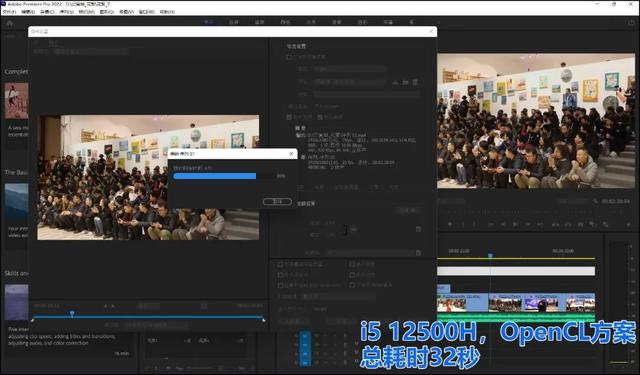Click the Step Back frame button in monitor

pos(503,224)
